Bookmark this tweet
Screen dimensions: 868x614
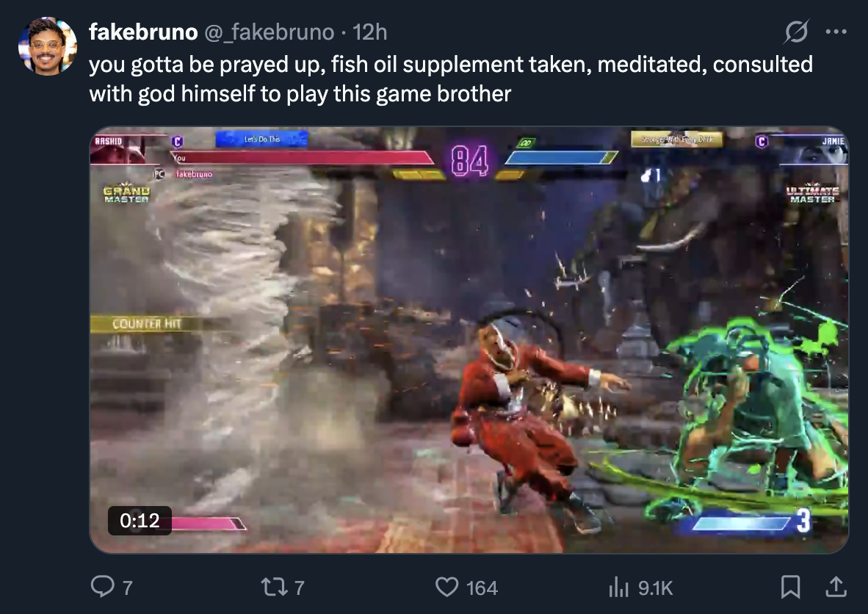(x=790, y=587)
